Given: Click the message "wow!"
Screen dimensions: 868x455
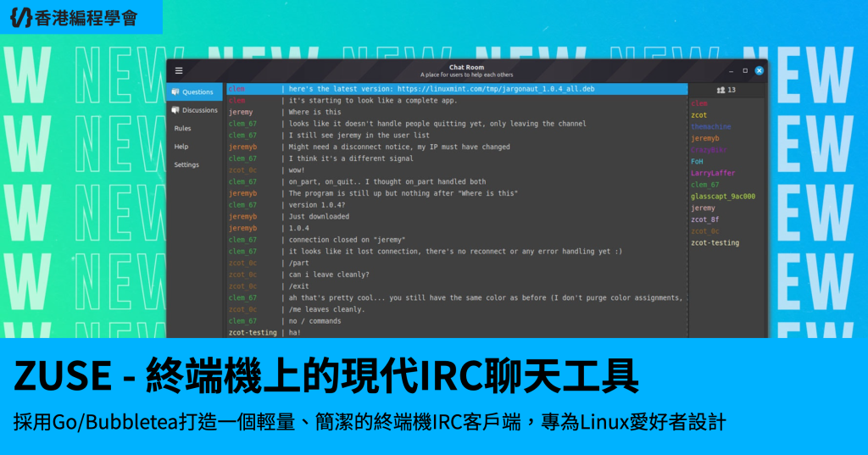Looking at the screenshot, I should 296,170.
